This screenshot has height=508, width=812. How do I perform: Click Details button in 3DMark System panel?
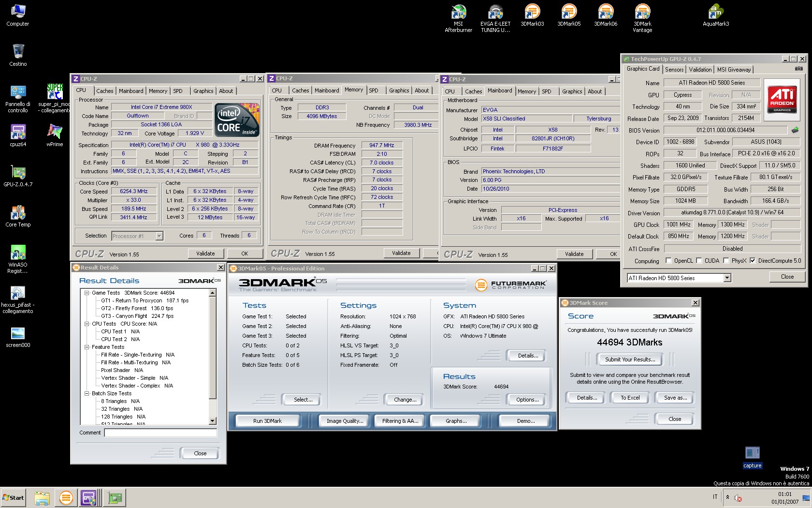tap(528, 356)
